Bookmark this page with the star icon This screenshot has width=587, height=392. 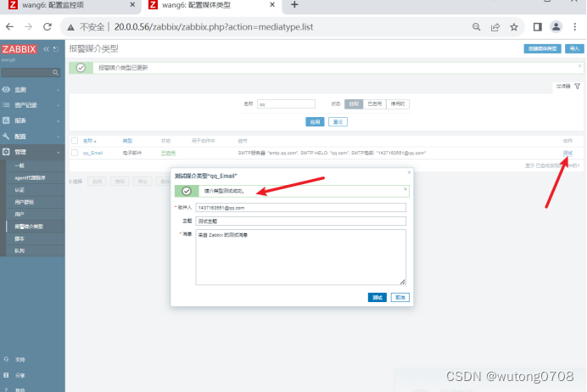coord(514,27)
